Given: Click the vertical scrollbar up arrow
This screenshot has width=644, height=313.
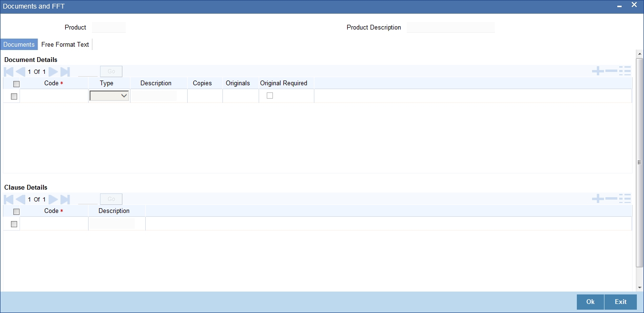Looking at the screenshot, I should [x=640, y=54].
